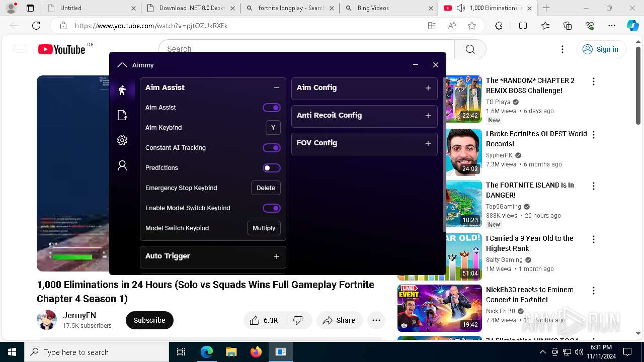Dislike the video with thumbs down

(x=298, y=320)
